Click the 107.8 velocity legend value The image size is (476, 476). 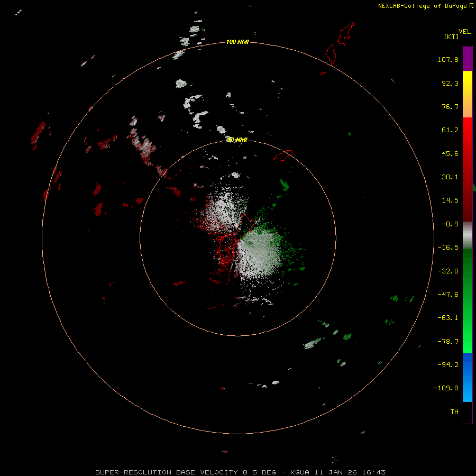click(x=448, y=59)
